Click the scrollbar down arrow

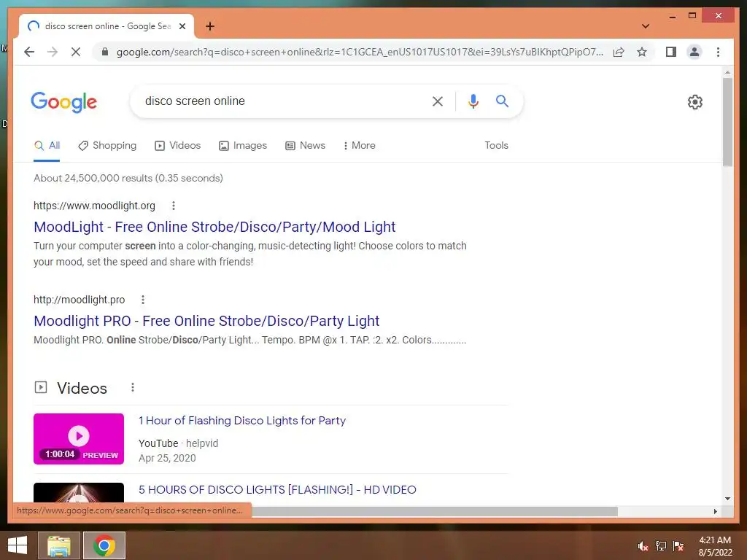point(727,499)
